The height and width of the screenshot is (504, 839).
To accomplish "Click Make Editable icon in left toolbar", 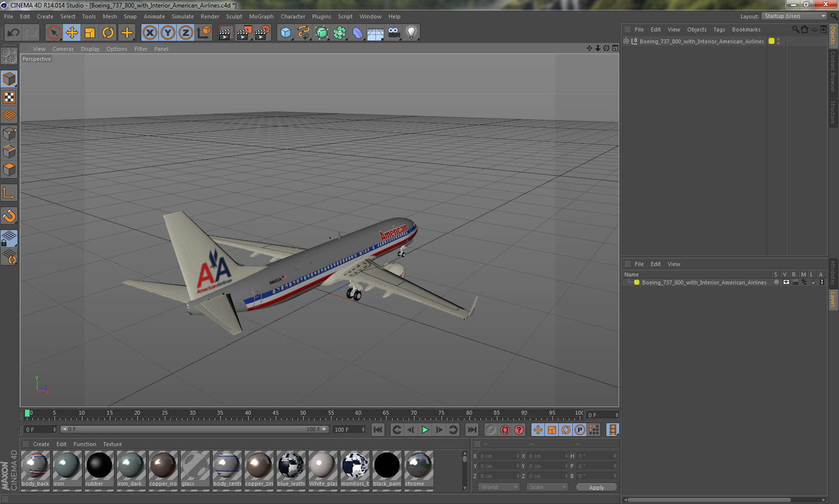I will (9, 56).
